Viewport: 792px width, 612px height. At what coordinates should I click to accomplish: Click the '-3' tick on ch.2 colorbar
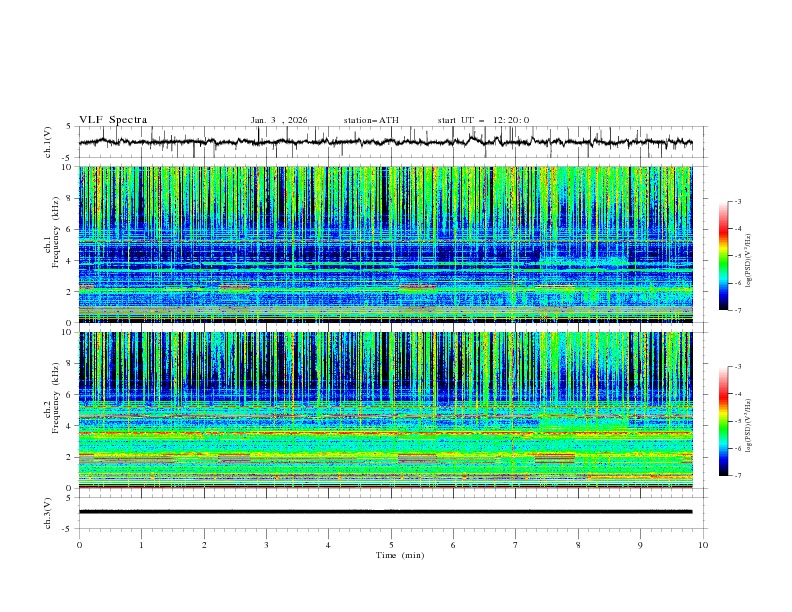click(x=737, y=367)
